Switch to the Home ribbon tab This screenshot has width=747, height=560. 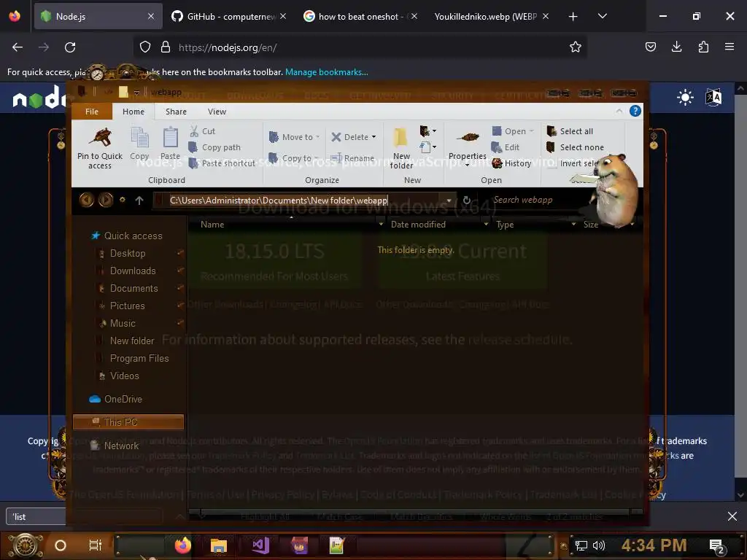133,112
